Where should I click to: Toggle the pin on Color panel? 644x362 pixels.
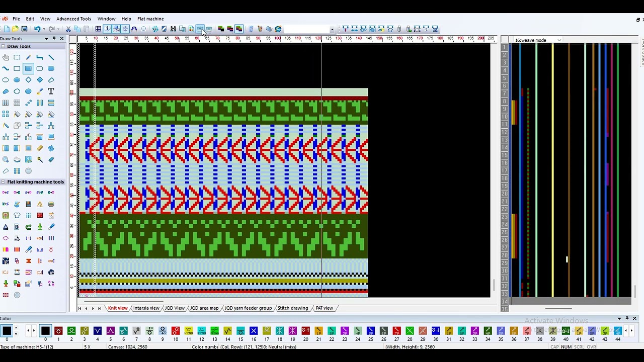[627, 318]
